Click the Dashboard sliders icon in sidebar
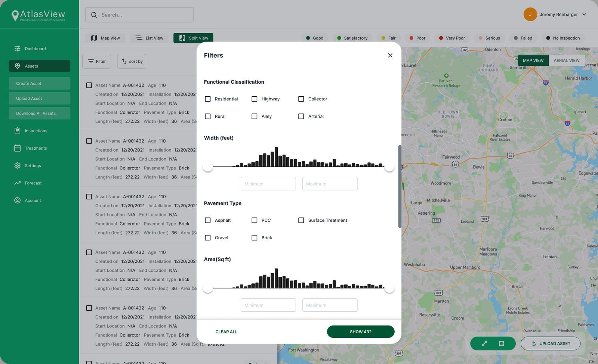The image size is (598, 364). (x=18, y=49)
